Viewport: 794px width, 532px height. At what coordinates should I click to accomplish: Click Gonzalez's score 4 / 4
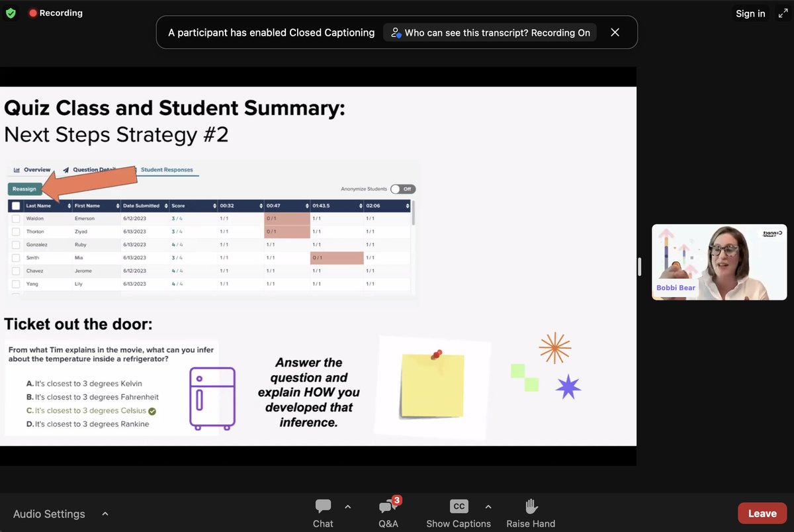tap(177, 244)
